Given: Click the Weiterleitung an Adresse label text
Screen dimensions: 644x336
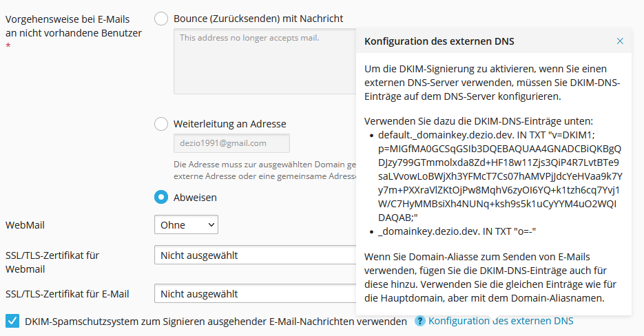Looking at the screenshot, I should pyautogui.click(x=230, y=124).
